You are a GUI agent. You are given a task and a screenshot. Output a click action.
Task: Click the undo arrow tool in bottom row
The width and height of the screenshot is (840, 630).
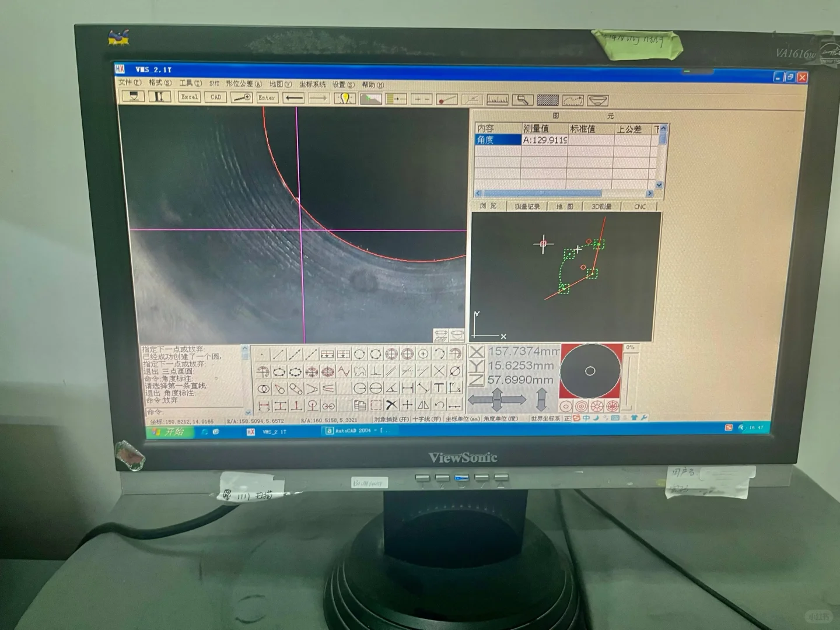pos(439,404)
